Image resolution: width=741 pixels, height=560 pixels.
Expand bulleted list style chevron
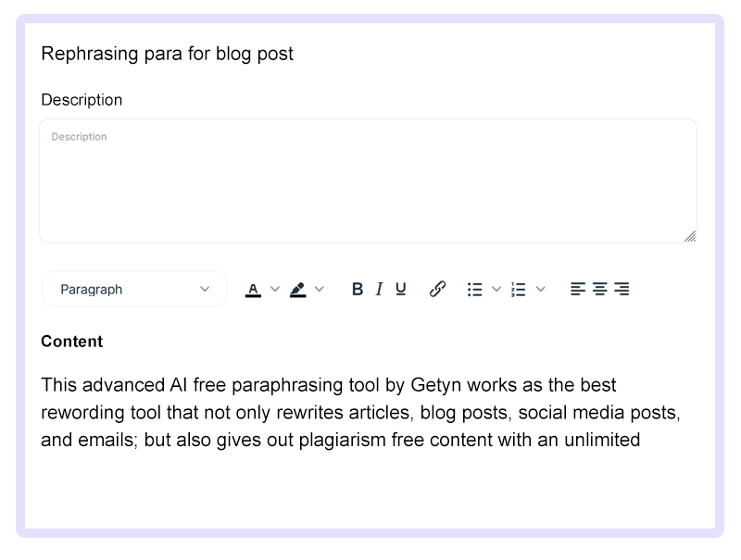click(496, 289)
